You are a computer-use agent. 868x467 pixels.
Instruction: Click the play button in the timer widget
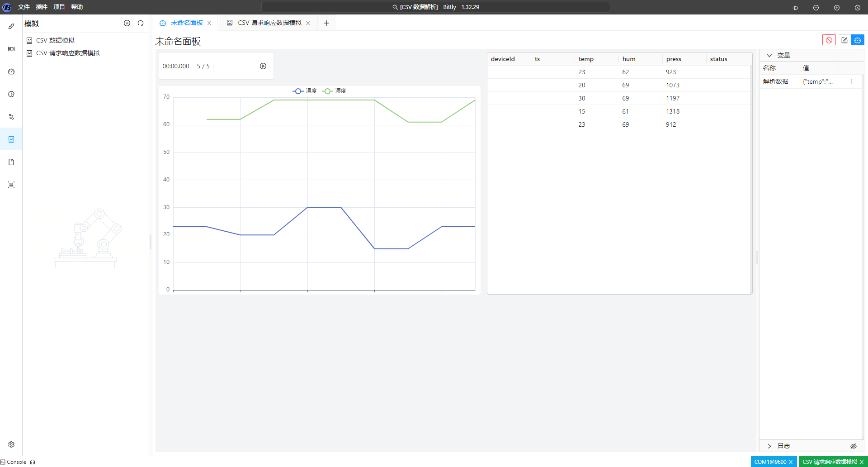(x=263, y=66)
